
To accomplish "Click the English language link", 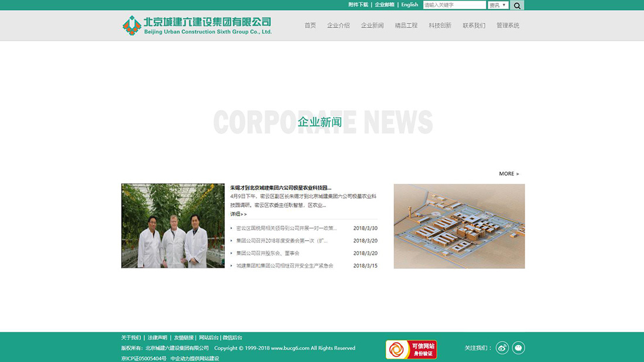I will point(409,5).
